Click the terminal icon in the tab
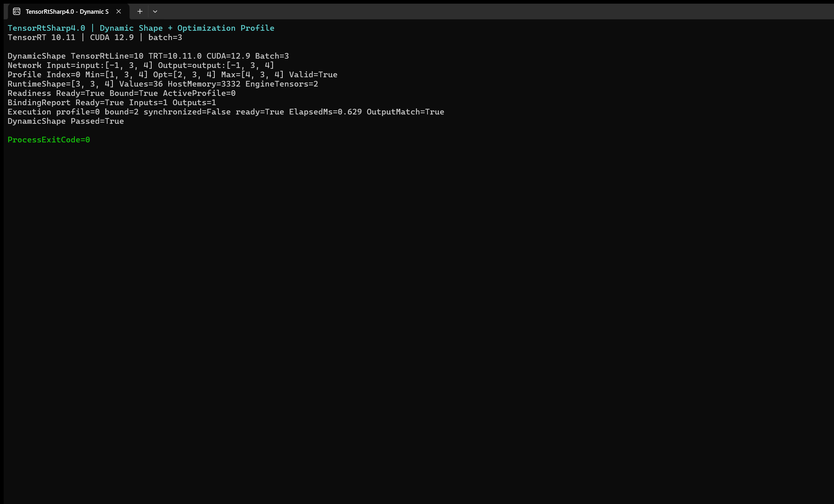The width and height of the screenshot is (834, 504). (x=17, y=11)
